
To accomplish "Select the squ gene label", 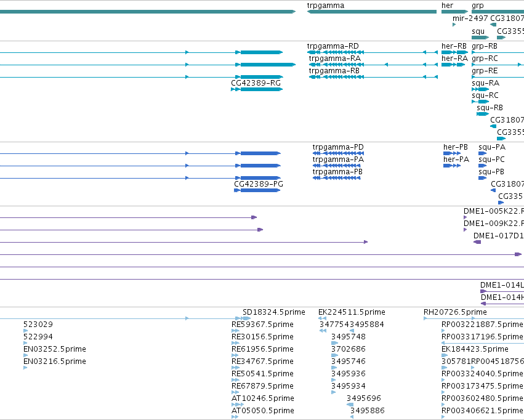I will click(x=478, y=31).
